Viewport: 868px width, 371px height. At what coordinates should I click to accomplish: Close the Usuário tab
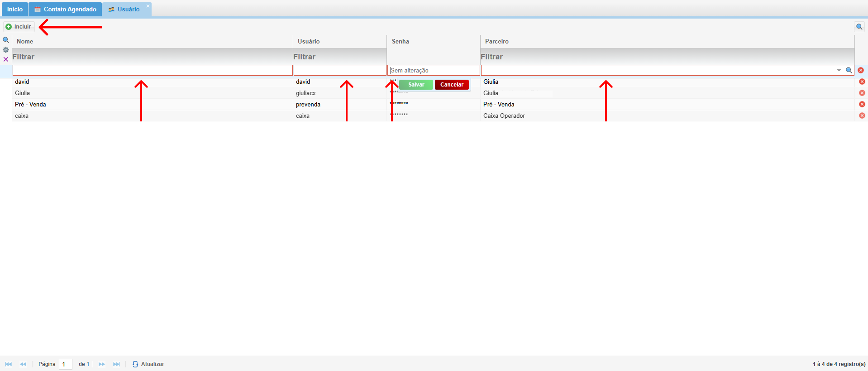148,6
